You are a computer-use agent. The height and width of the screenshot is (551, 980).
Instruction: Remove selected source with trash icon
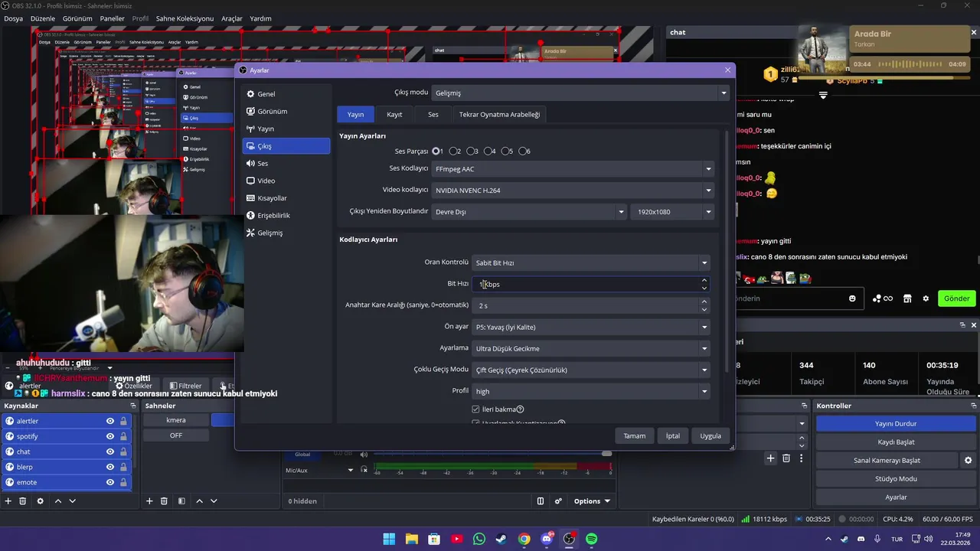coord(23,501)
